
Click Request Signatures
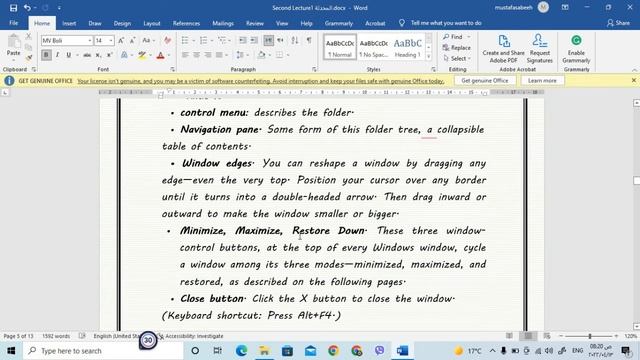[540, 49]
